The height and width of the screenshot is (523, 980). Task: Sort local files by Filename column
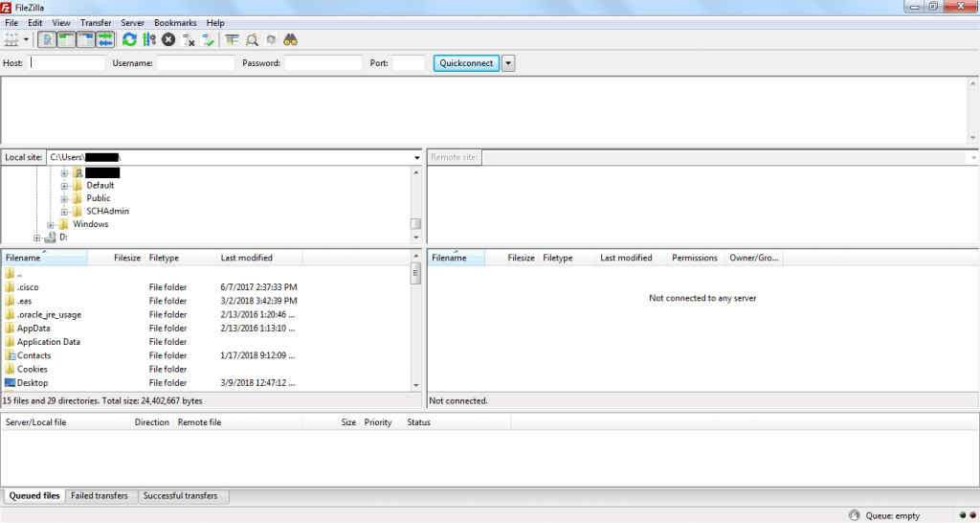pyautogui.click(x=44, y=258)
